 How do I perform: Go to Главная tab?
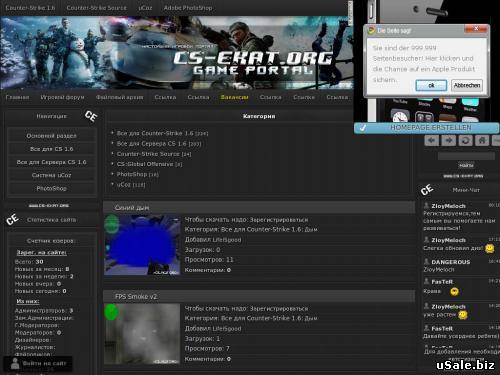[x=17, y=97]
